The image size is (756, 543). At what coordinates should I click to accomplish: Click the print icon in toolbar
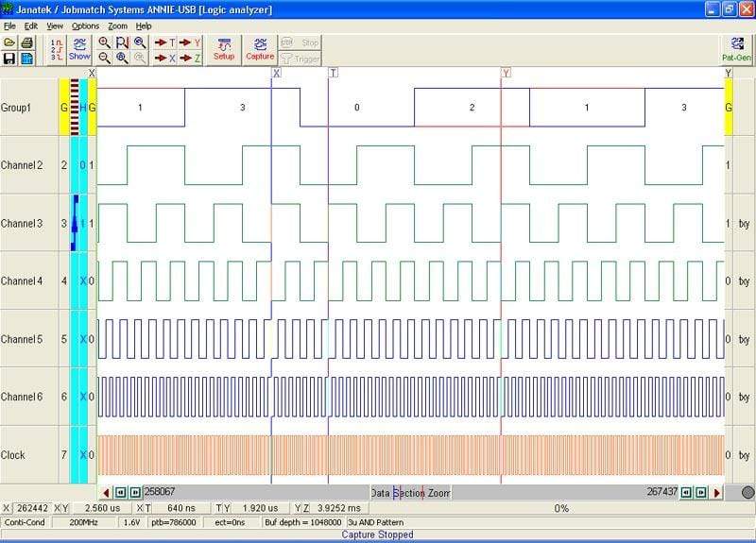coord(26,42)
